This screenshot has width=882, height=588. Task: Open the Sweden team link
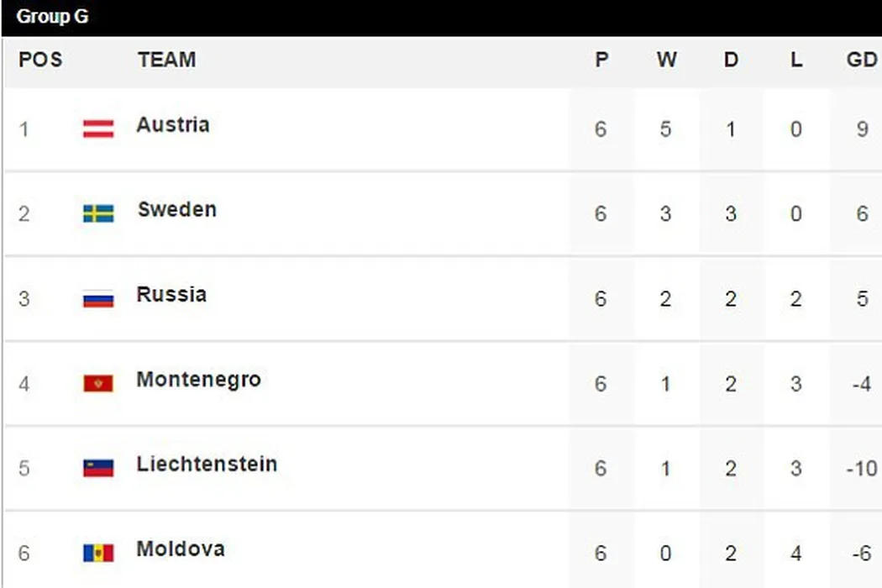click(x=177, y=209)
